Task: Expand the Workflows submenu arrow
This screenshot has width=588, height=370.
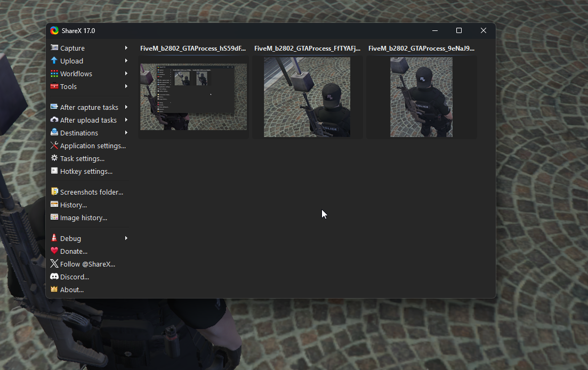Action: (126, 74)
